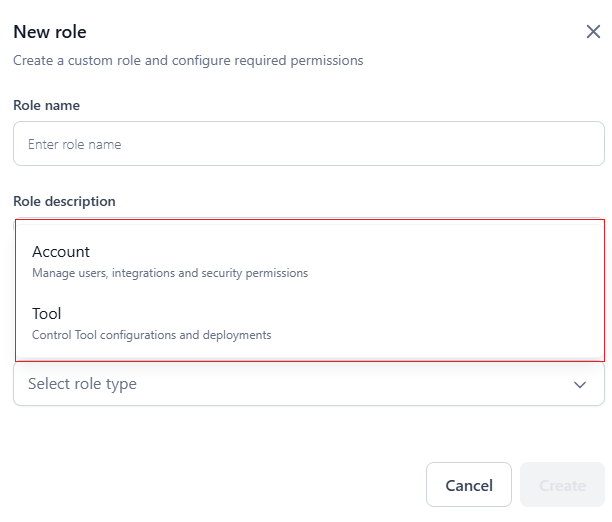The height and width of the screenshot is (522, 612).
Task: Click the role type dropdown chevron arrow
Action: click(x=579, y=384)
